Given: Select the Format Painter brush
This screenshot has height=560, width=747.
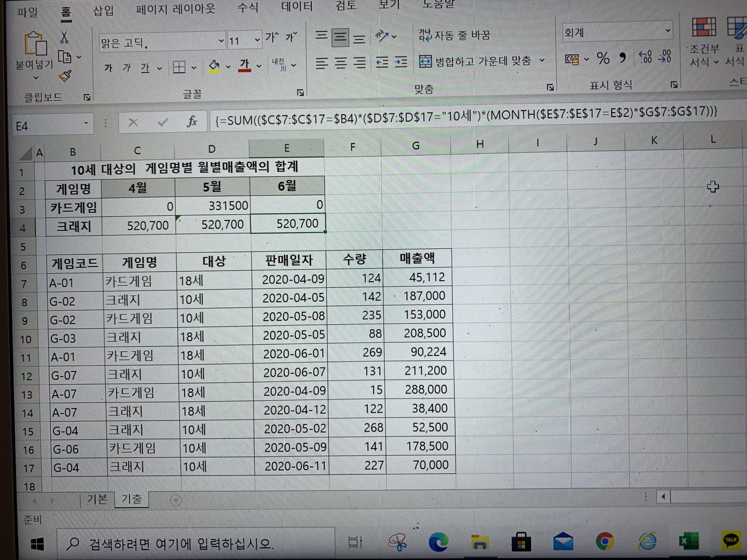Looking at the screenshot, I should (x=65, y=76).
